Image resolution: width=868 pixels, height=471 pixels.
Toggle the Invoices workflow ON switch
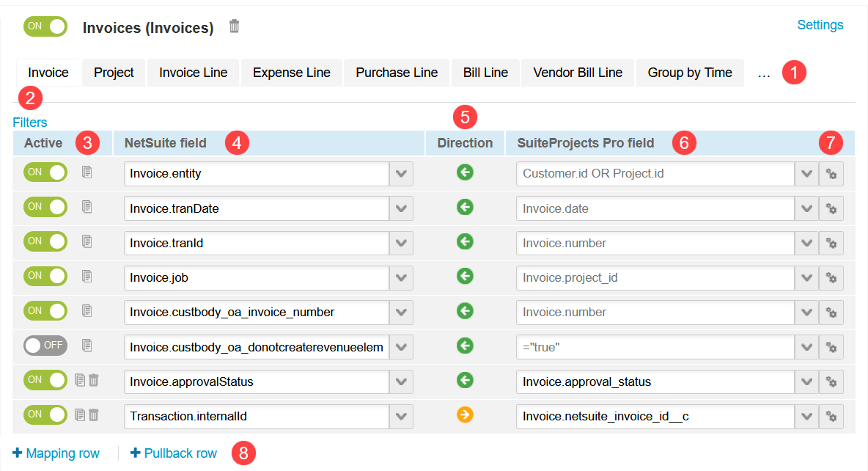[x=45, y=26]
